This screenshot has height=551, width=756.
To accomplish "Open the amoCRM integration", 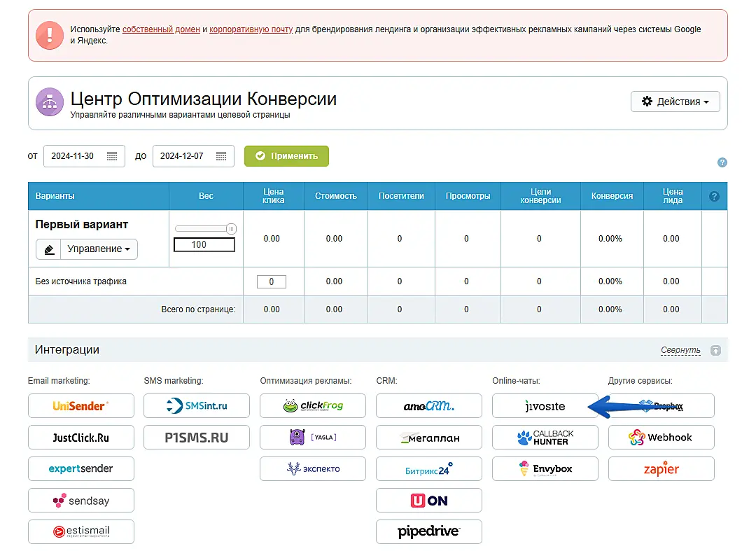I will pyautogui.click(x=428, y=406).
